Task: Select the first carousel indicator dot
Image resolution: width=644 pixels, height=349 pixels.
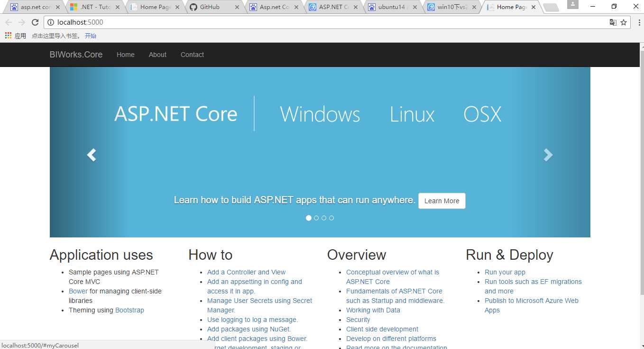Action: click(x=309, y=218)
